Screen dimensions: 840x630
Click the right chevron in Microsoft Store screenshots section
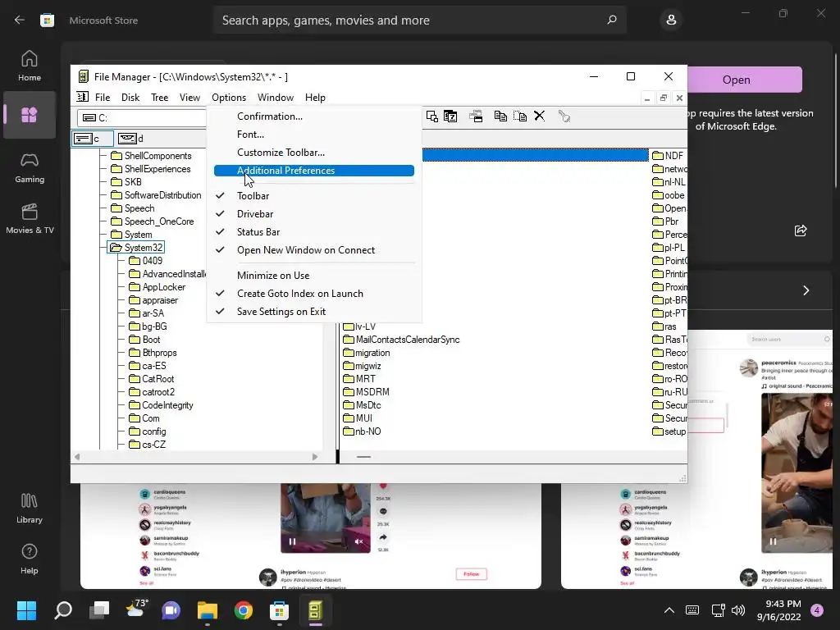coord(806,290)
